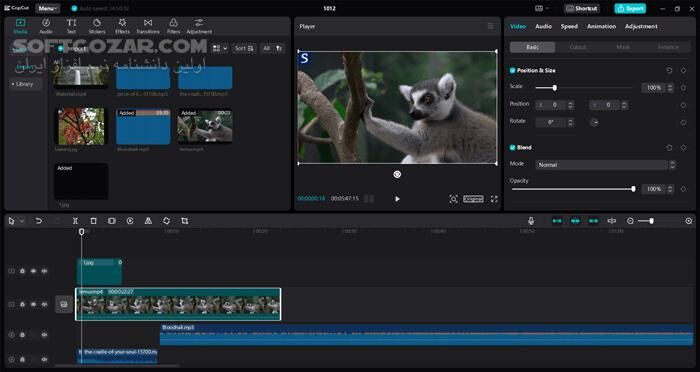Open the Adjustment panel in media toolbar
The width and height of the screenshot is (700, 372).
[199, 26]
